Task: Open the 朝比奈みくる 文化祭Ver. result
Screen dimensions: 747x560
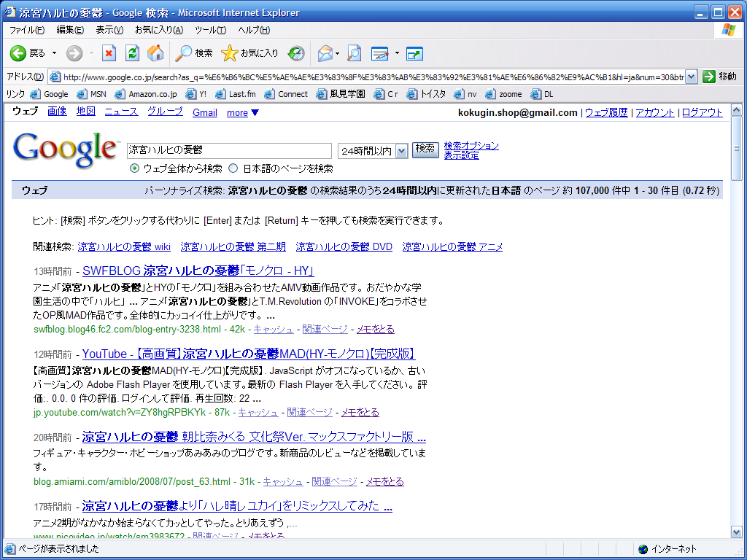Action: pos(254,437)
